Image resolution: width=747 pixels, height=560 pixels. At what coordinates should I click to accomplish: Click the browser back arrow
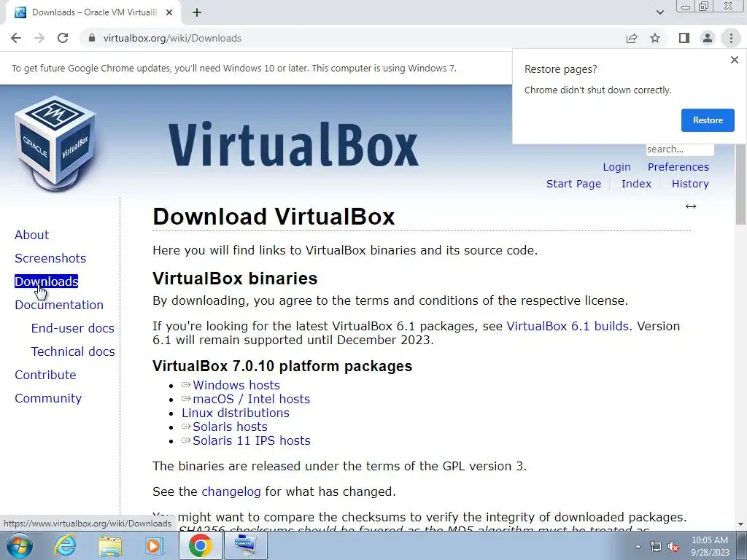tap(16, 38)
